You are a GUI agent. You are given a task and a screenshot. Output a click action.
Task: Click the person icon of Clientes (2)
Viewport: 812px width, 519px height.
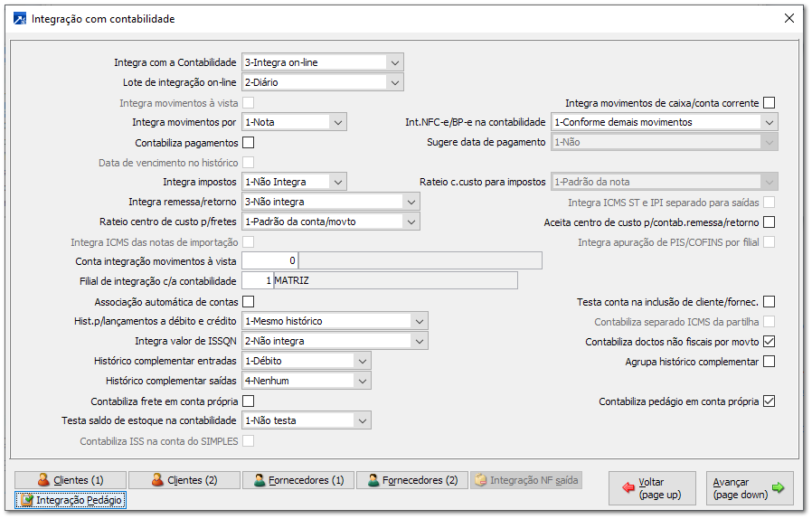[x=157, y=480]
